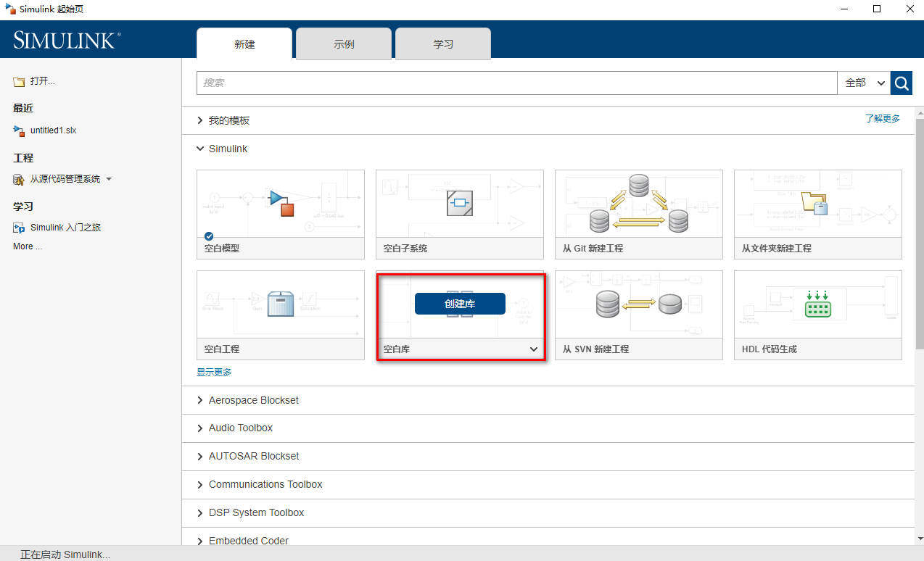Image resolution: width=924 pixels, height=561 pixels.
Task: Click the blue checkmark on 空白模型
Action: click(209, 236)
